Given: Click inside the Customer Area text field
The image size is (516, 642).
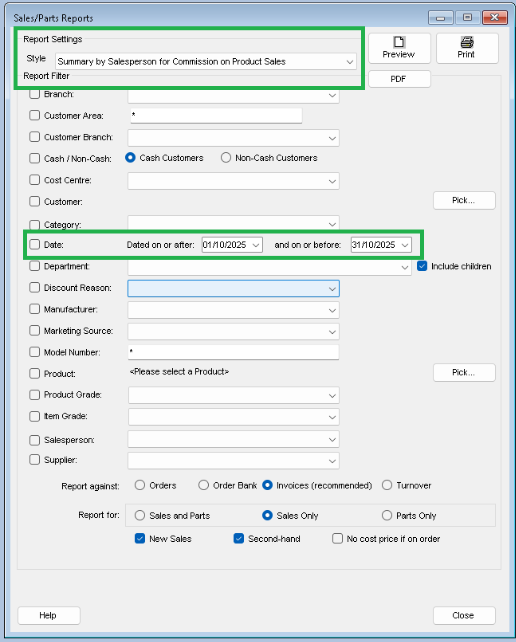Looking at the screenshot, I should (x=216, y=115).
